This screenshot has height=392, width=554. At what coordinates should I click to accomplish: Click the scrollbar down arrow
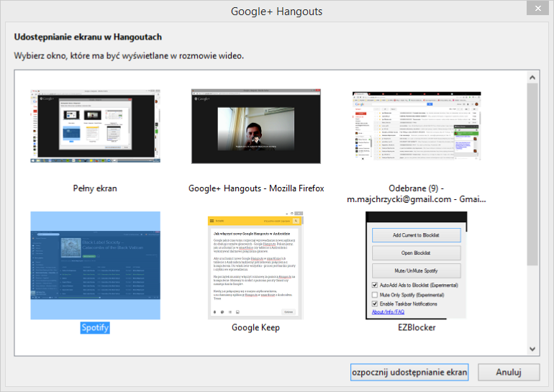click(532, 349)
